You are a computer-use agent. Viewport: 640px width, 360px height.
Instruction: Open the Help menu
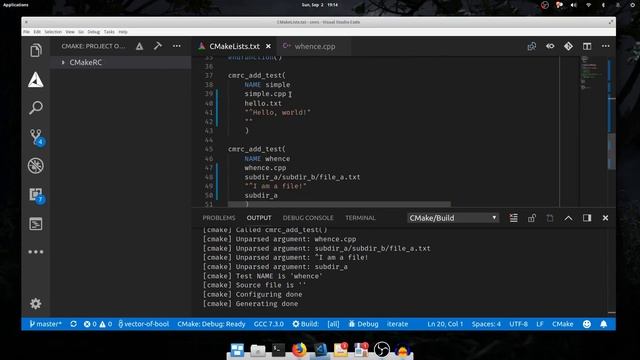[x=123, y=32]
